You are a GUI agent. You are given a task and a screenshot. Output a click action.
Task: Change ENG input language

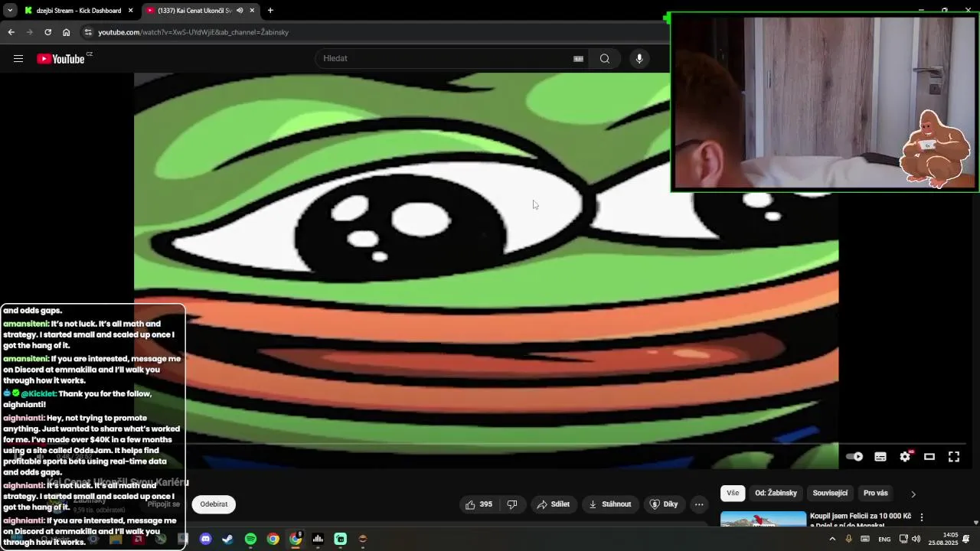tap(884, 540)
